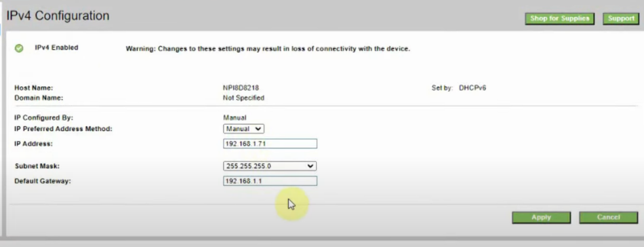The width and height of the screenshot is (644, 247).
Task: Click the green IPv4 Enabled check icon
Action: tap(19, 48)
